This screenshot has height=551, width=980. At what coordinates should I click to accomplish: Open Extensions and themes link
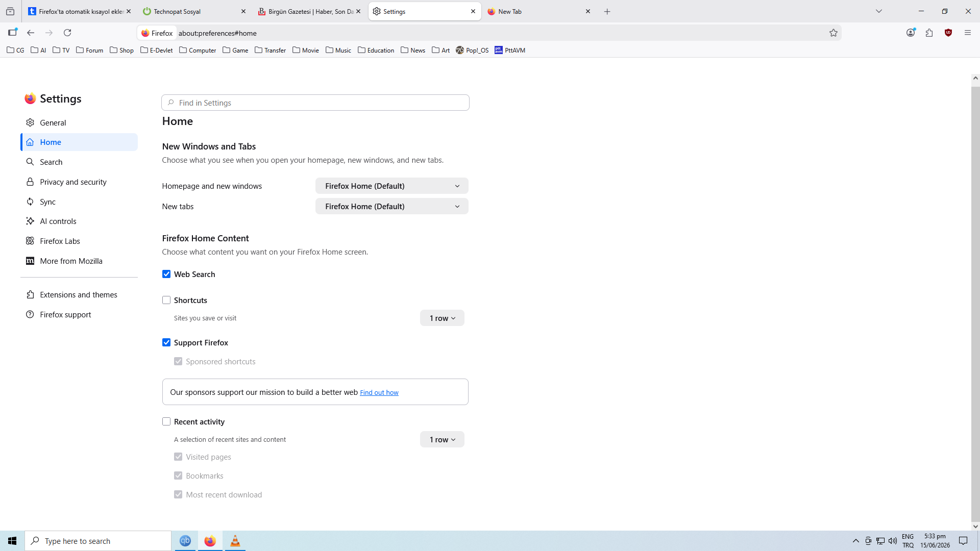(79, 294)
